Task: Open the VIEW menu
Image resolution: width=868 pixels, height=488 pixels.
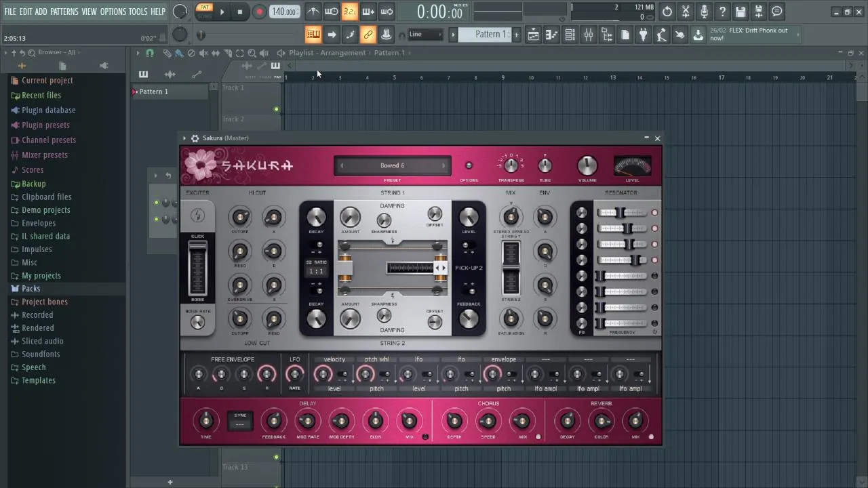Action: coord(90,12)
